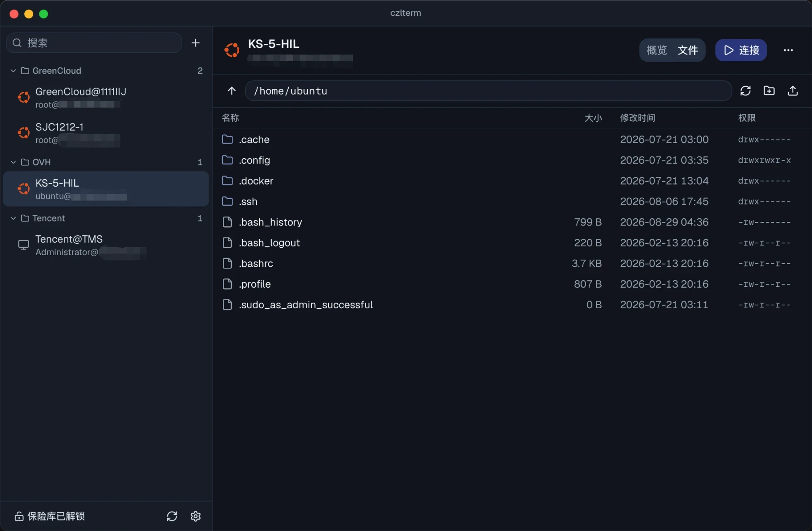Create a new folder icon

(769, 91)
